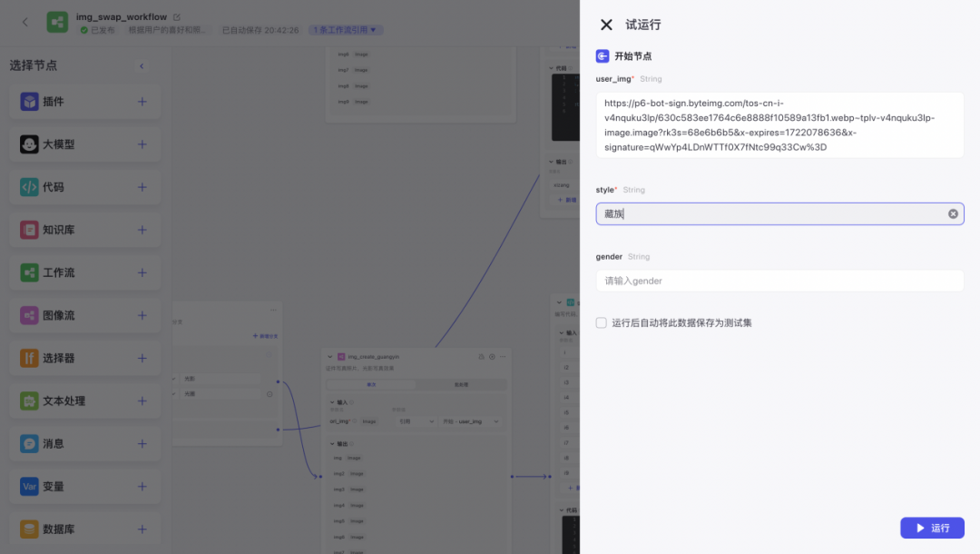The width and height of the screenshot is (980, 554).
Task: Enable saving data as test set
Action: tap(602, 322)
